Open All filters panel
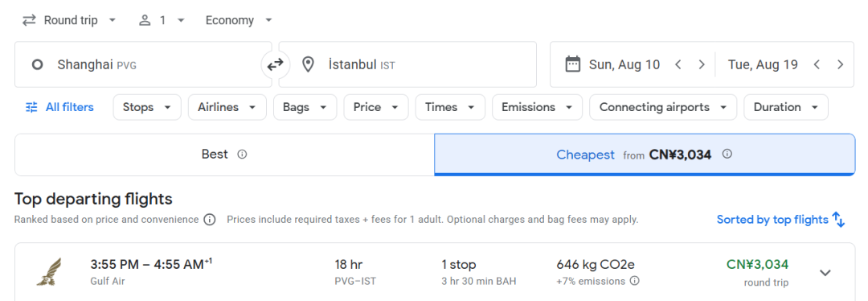868x301 pixels. [59, 107]
